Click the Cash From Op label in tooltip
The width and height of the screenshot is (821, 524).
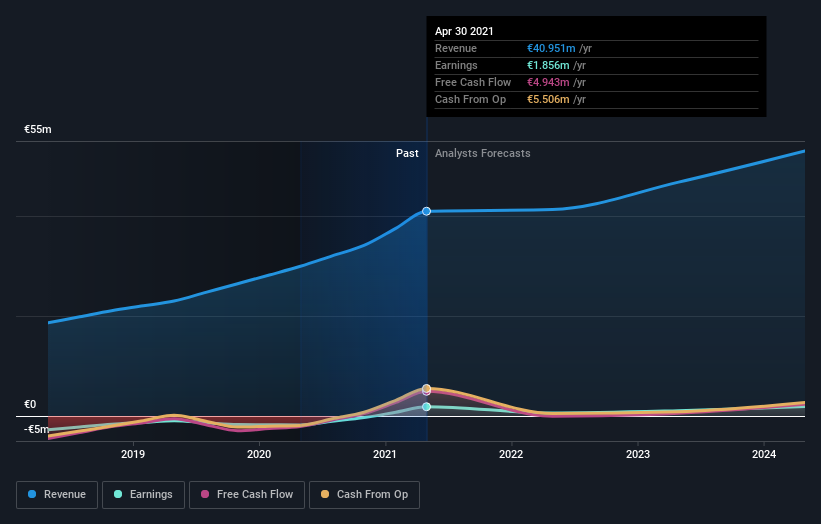[x=471, y=99]
